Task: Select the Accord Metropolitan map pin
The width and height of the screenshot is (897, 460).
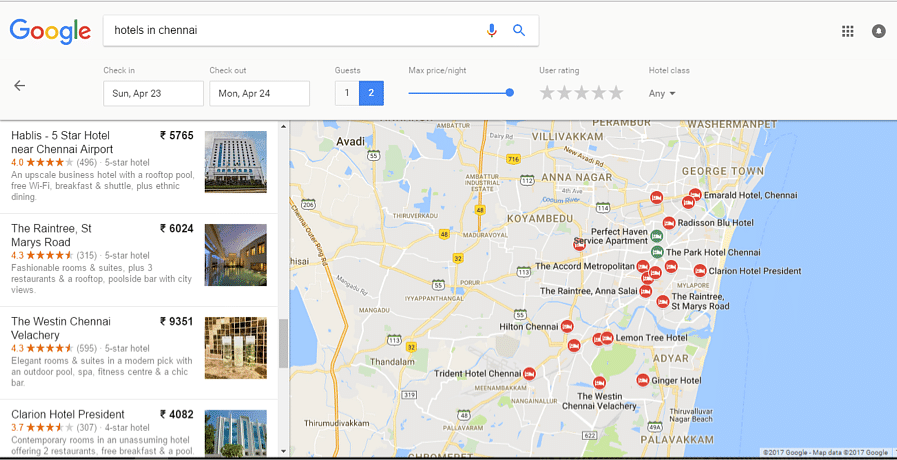Action: click(643, 267)
